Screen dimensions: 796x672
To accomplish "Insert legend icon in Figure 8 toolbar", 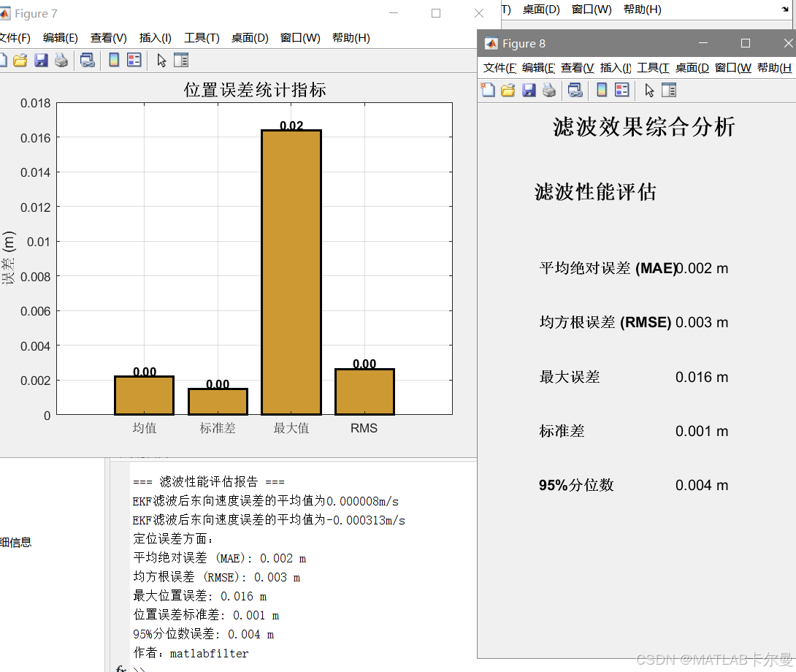I will click(x=622, y=91).
